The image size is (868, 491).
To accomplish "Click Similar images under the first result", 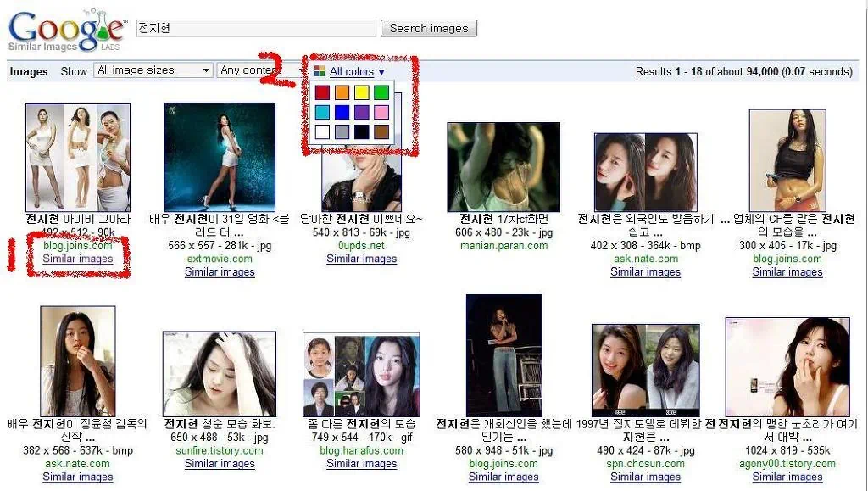I will 78,259.
